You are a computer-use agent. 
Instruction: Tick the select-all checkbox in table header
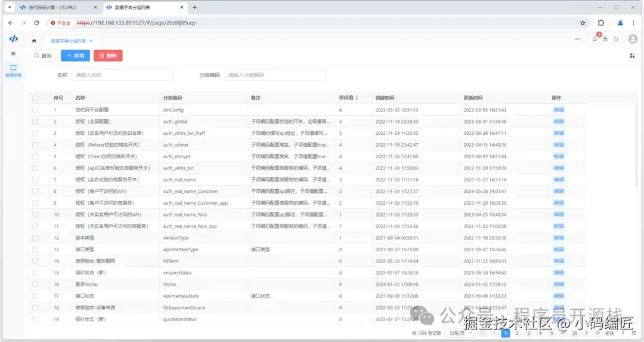point(35,98)
